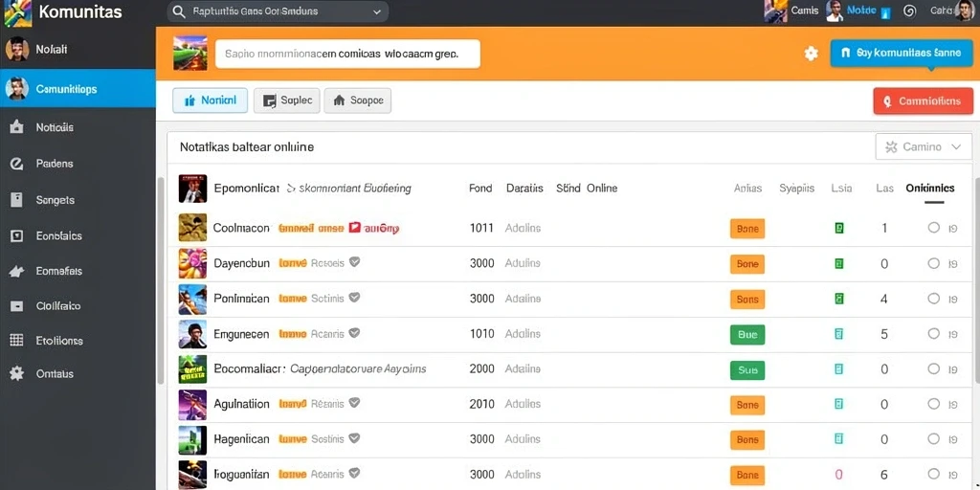
Task: Open the Ontiaus gear icon in sidebar
Action: 17,374
